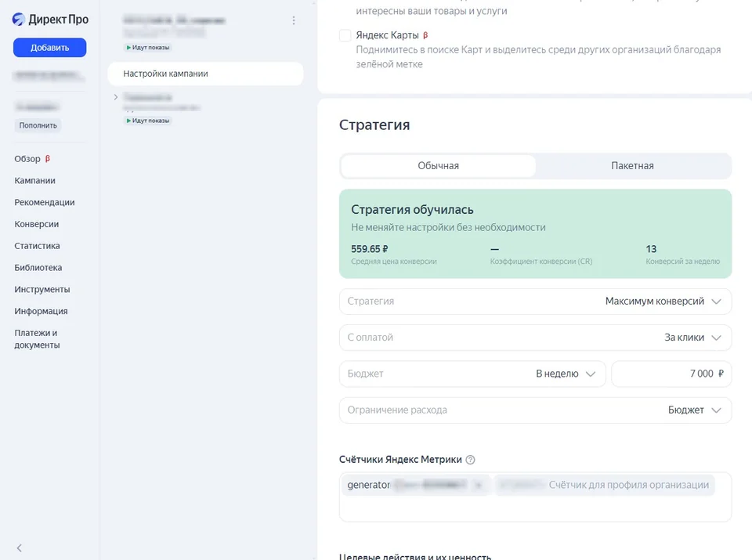Open the campaign three-dot options menu
This screenshot has width=752, height=560.
(x=294, y=20)
